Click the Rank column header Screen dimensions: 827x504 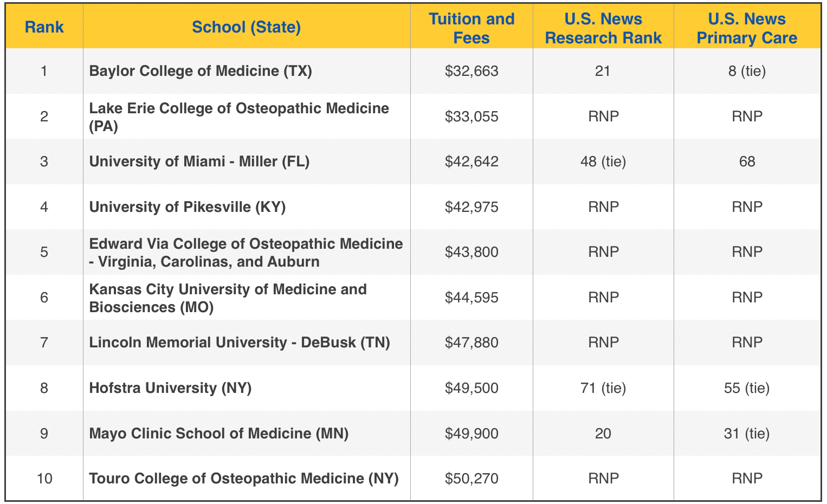[44, 27]
